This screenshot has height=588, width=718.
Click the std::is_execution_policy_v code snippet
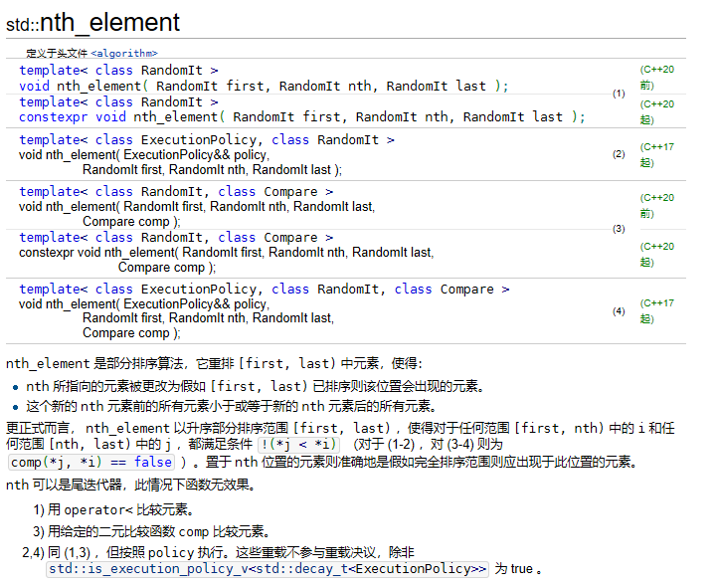(x=268, y=569)
